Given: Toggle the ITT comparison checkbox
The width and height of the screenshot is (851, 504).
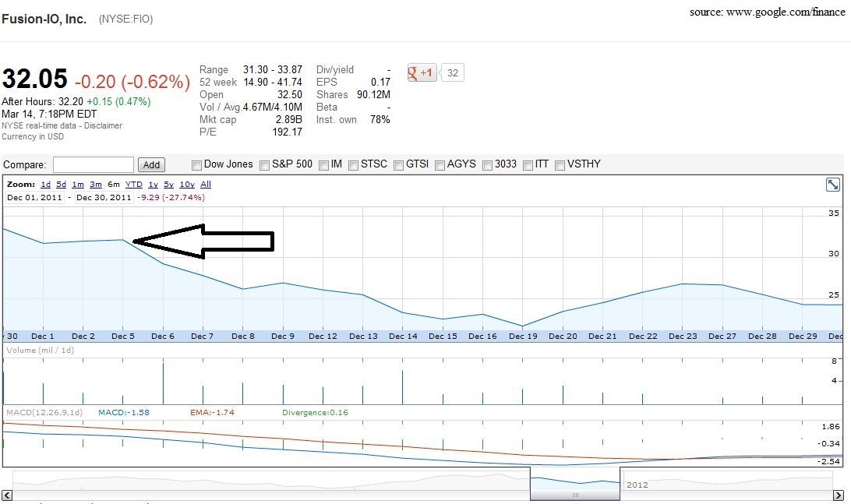Looking at the screenshot, I should 528,165.
